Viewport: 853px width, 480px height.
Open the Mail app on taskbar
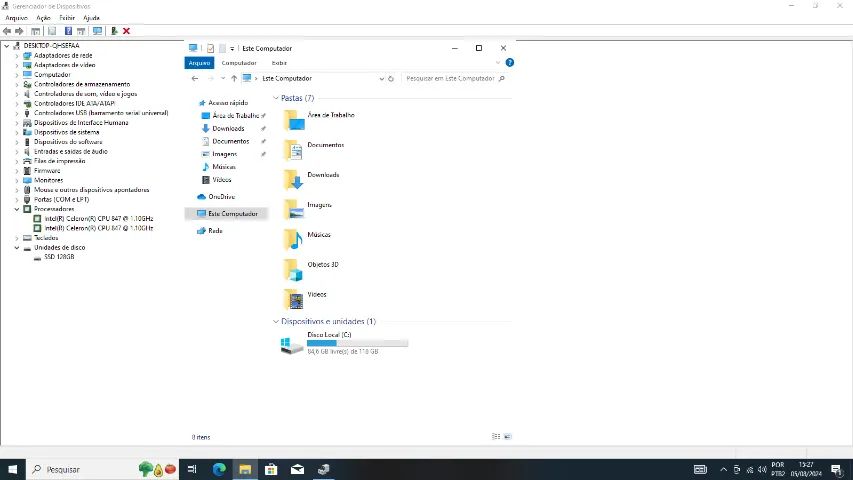click(298, 469)
